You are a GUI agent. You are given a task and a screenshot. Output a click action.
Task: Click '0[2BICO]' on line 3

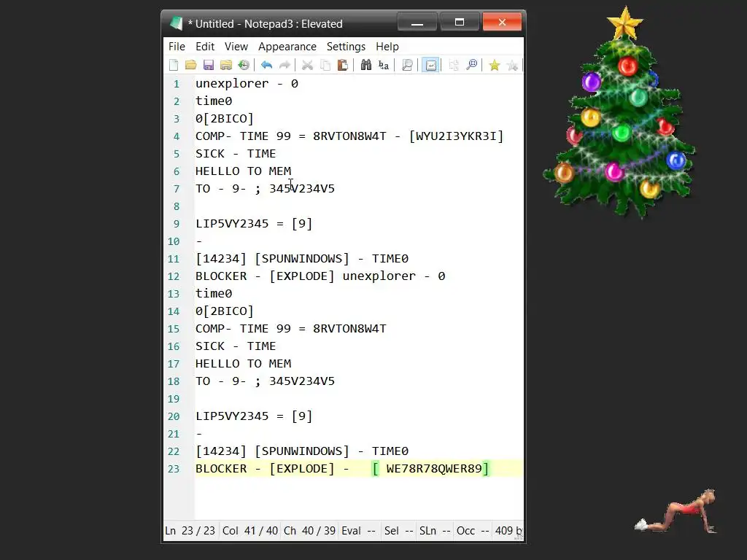pyautogui.click(x=225, y=119)
